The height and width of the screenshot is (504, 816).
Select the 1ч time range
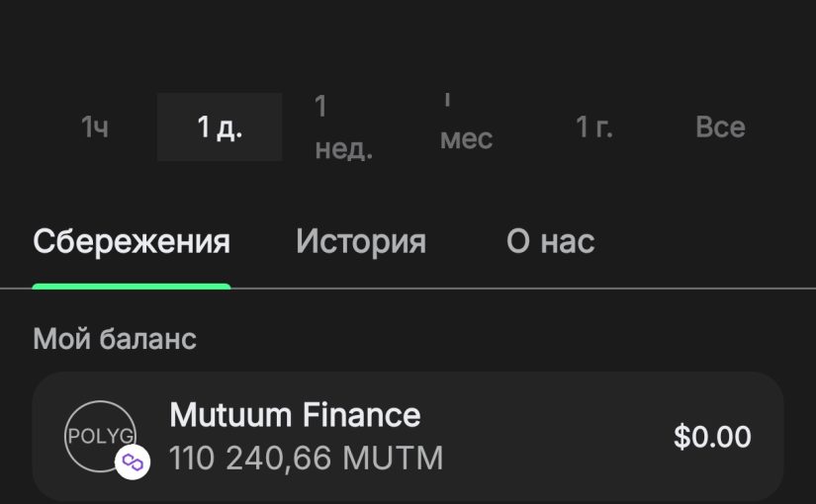[95, 127]
